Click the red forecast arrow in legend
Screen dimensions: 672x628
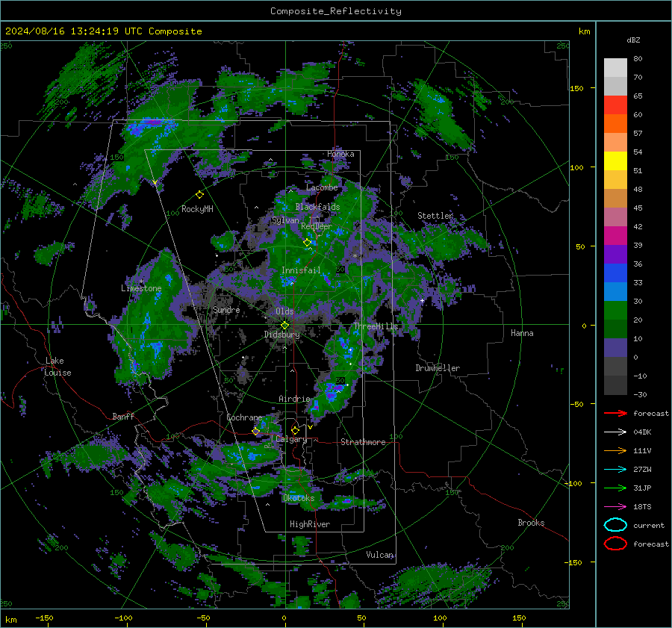point(615,413)
